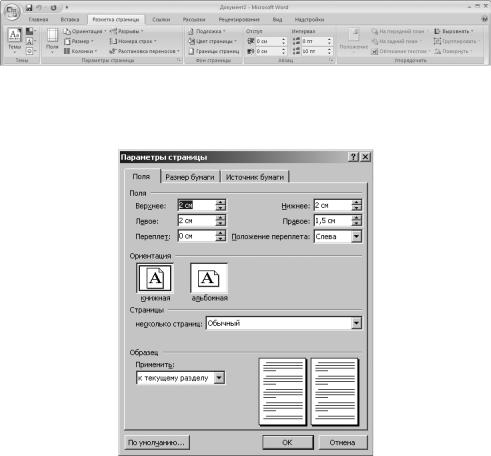Open the Вид ribbon tab
This screenshot has height=456, width=491.
tap(277, 20)
